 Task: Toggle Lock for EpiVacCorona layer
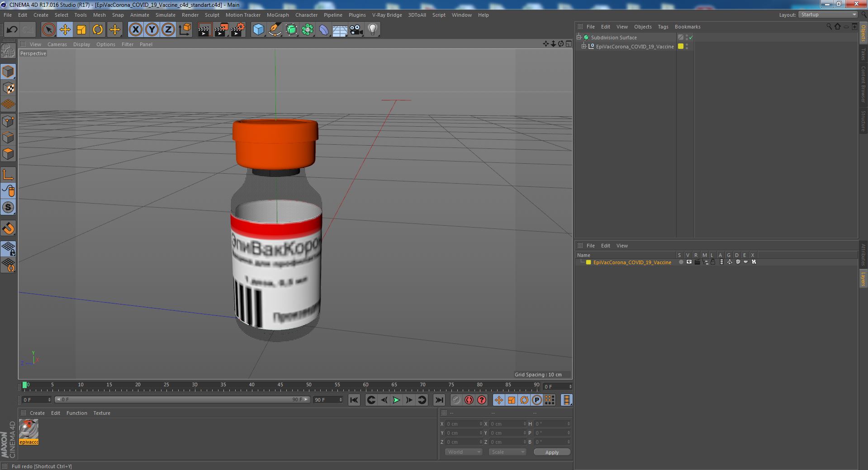pyautogui.click(x=713, y=262)
